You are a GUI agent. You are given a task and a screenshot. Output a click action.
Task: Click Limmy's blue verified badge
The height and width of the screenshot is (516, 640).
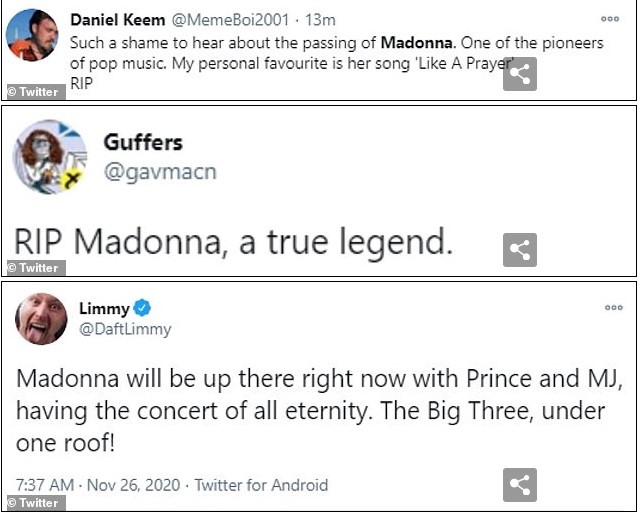(143, 308)
